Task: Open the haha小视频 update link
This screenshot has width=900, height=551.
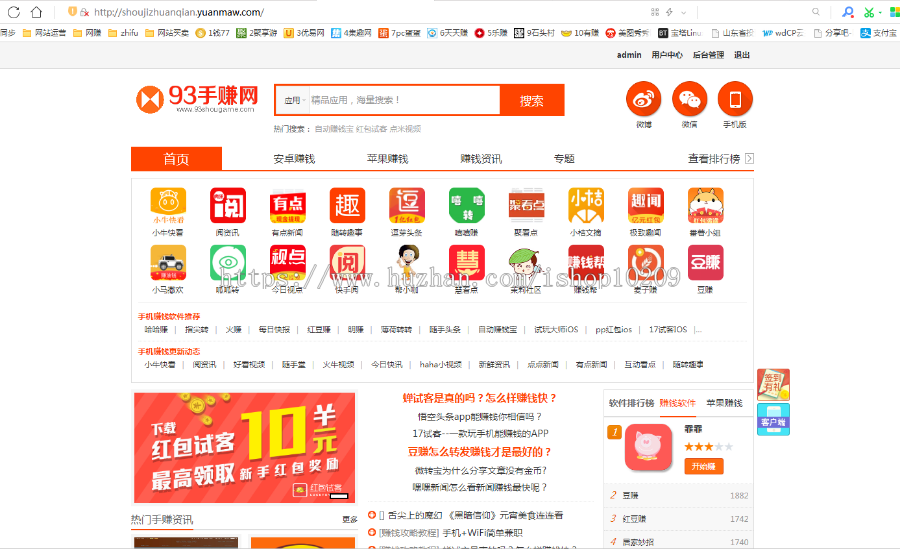Action: [x=440, y=364]
